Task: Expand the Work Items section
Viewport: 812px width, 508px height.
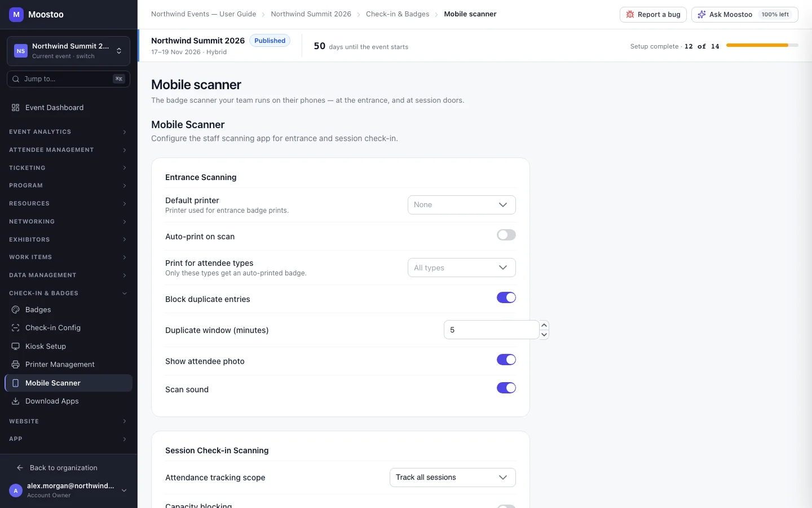Action: tap(69, 257)
